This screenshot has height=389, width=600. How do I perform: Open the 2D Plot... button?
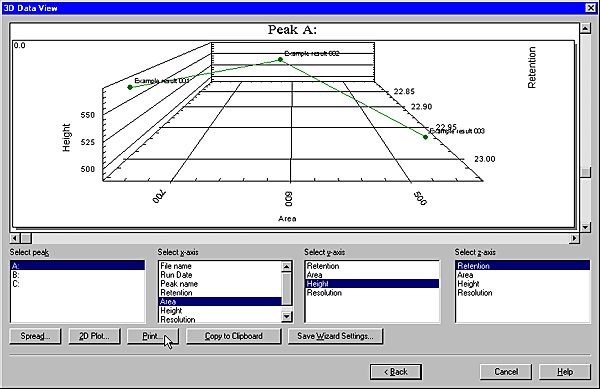95,336
